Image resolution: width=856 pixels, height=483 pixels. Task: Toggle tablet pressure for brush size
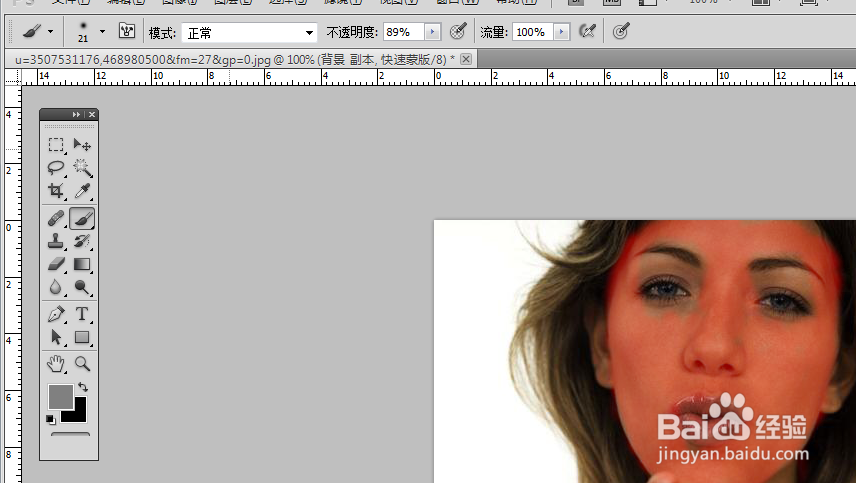621,32
